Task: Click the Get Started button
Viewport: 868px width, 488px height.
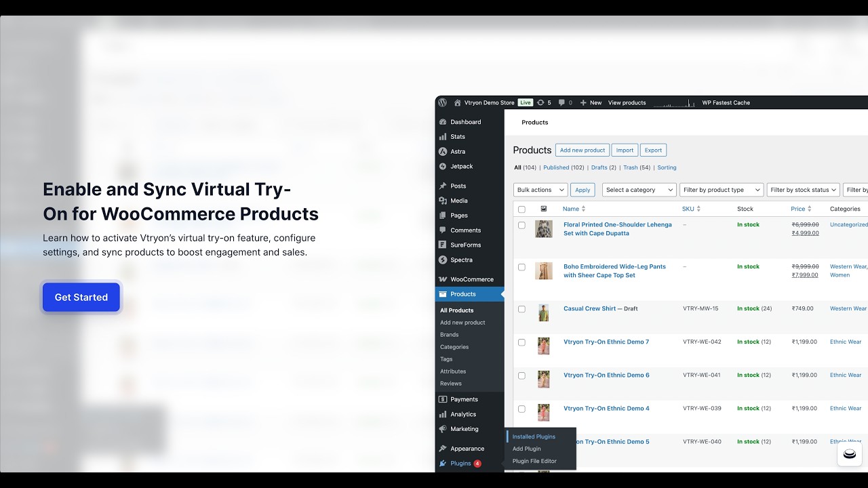Action: click(81, 297)
